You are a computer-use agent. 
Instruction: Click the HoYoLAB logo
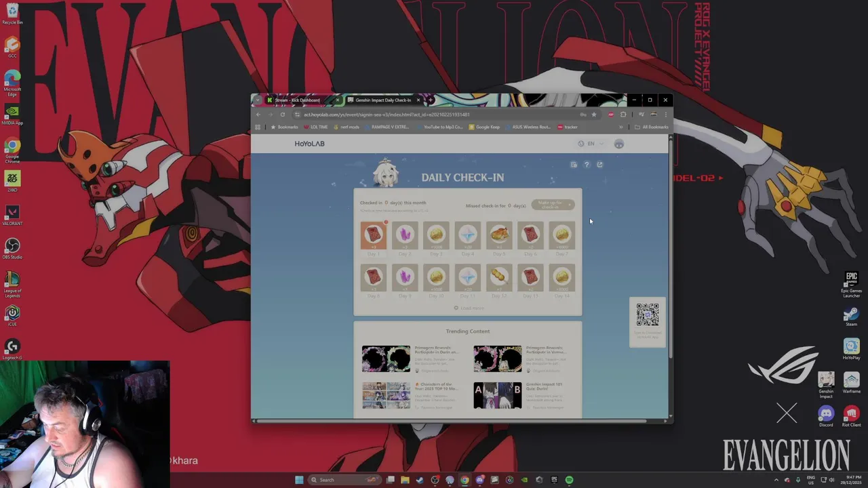click(x=309, y=144)
